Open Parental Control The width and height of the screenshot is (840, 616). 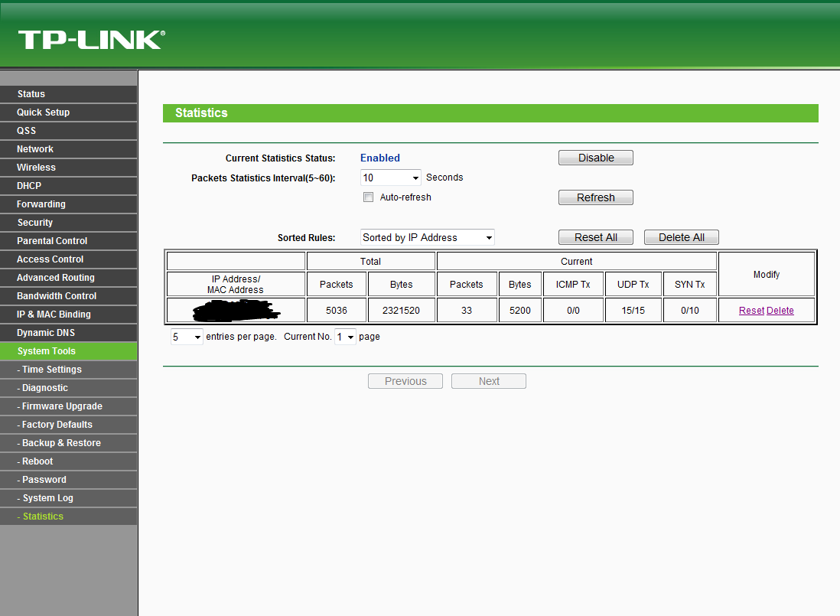(x=69, y=241)
